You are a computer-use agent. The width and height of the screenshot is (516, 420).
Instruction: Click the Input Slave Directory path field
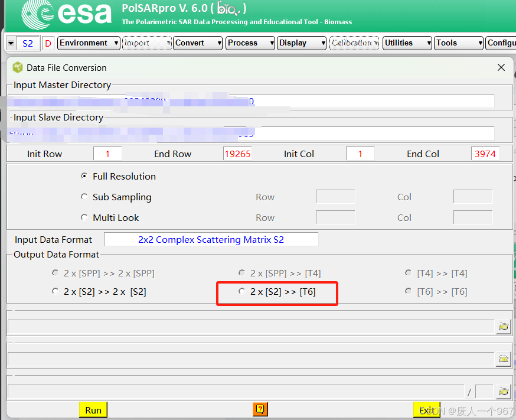(251, 134)
